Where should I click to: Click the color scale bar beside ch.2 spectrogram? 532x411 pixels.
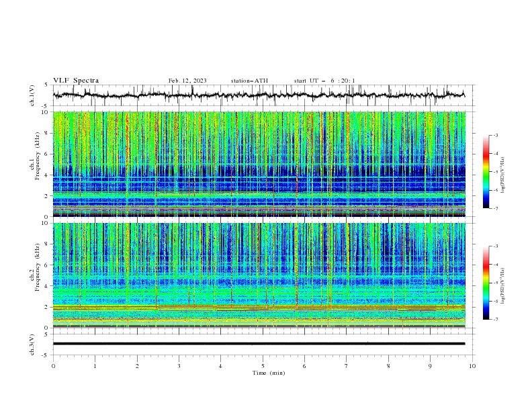(x=486, y=283)
